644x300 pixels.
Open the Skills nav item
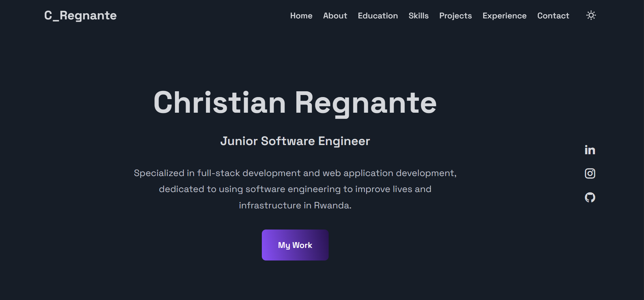click(x=418, y=16)
